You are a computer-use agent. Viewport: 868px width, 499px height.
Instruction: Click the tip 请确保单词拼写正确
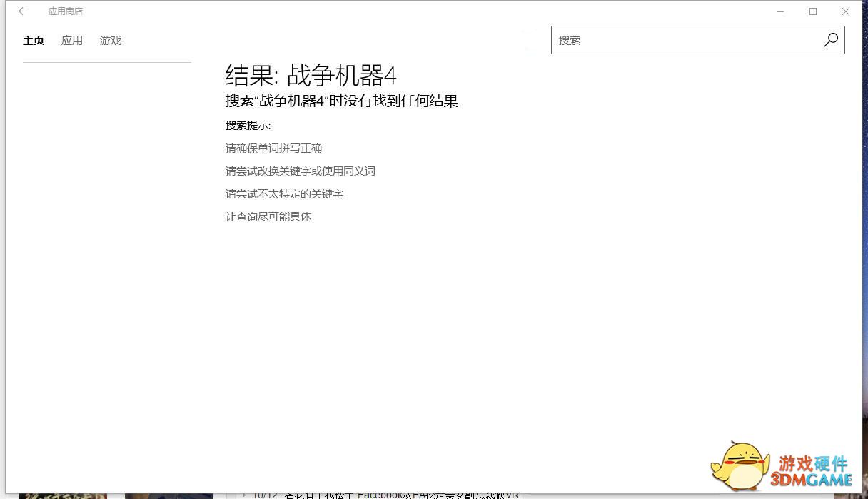pos(274,148)
